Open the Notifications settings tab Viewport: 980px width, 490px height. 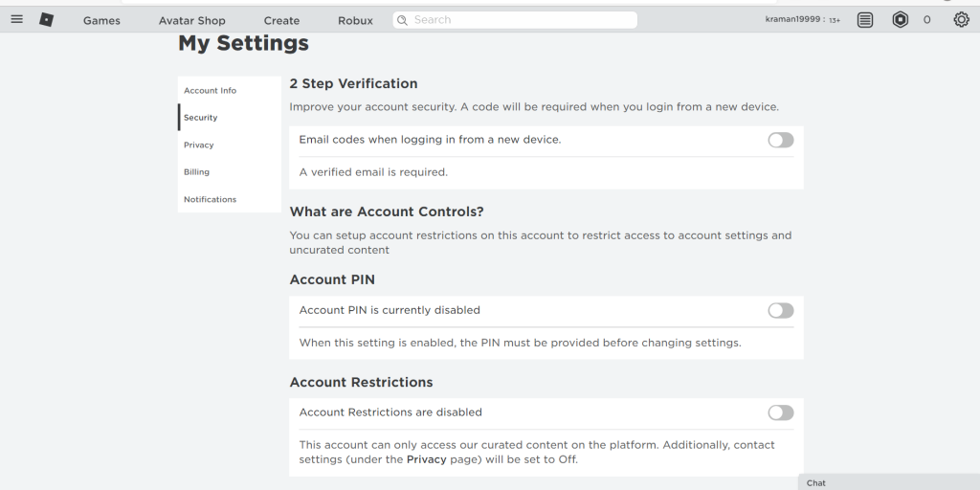(210, 200)
